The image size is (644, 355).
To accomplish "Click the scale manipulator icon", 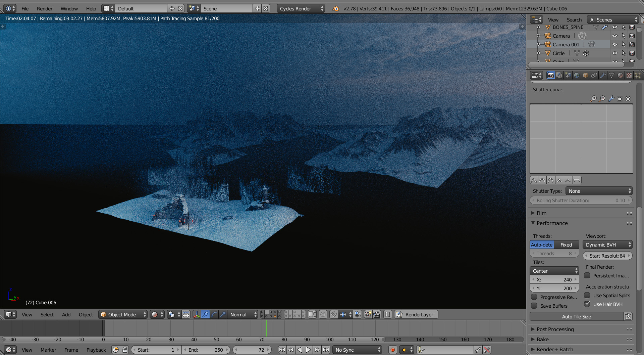I will pyautogui.click(x=223, y=314).
